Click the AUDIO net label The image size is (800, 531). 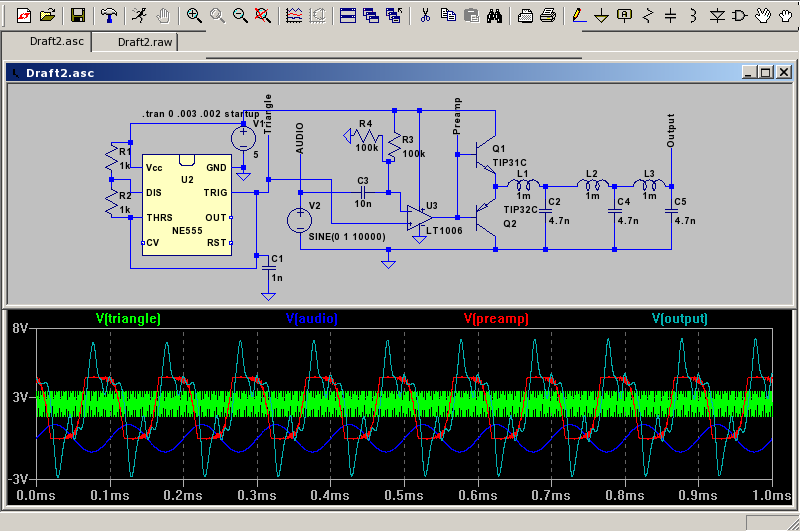point(299,139)
